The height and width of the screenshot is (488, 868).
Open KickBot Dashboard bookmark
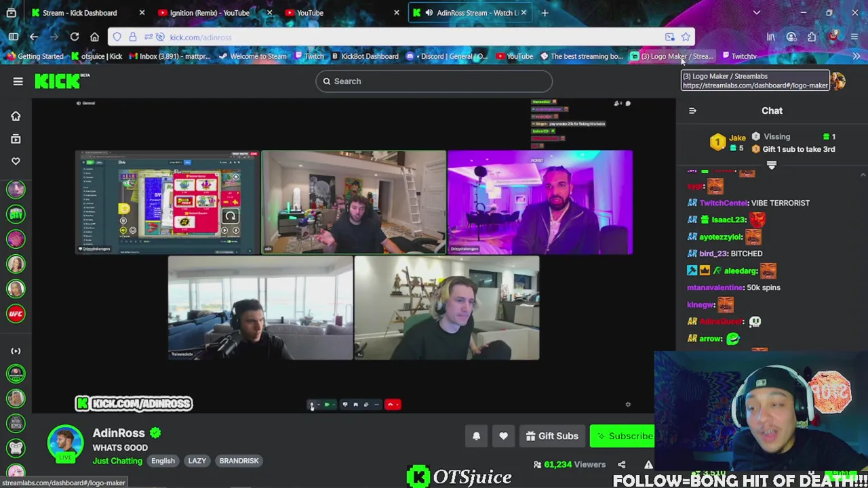click(364, 56)
